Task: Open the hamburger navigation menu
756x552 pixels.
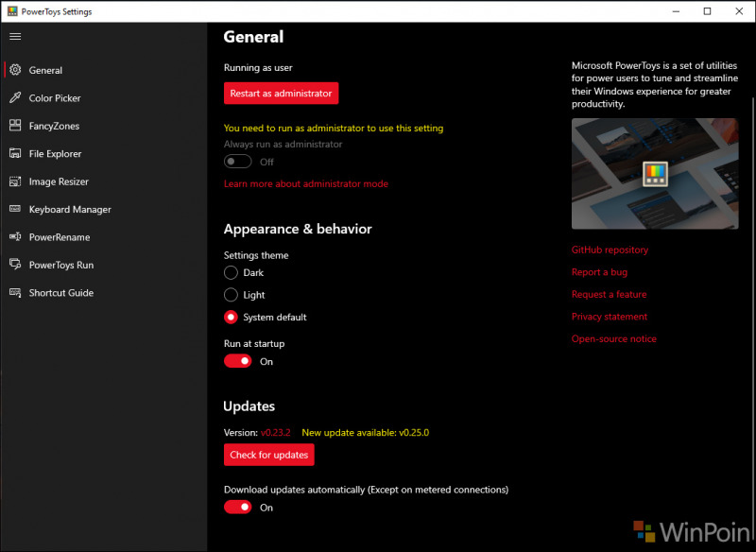Action: (x=15, y=37)
